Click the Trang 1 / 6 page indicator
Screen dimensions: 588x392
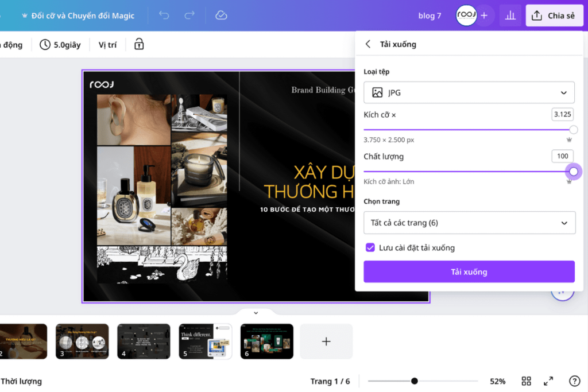click(330, 382)
